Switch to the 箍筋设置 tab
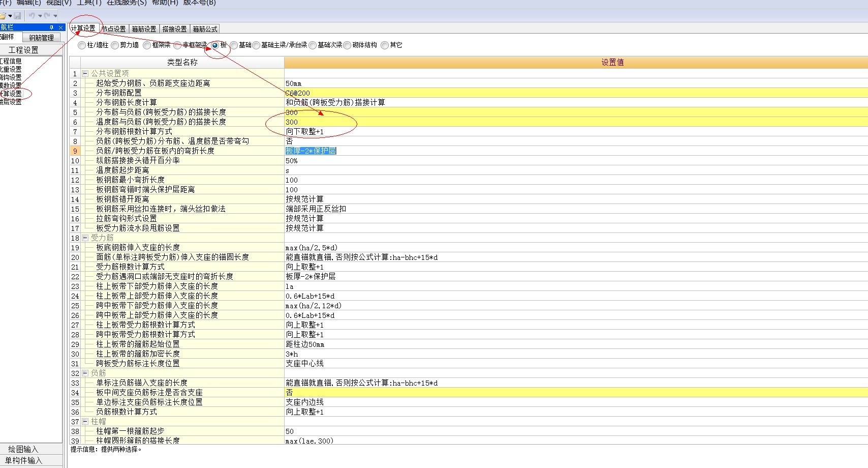 (144, 29)
